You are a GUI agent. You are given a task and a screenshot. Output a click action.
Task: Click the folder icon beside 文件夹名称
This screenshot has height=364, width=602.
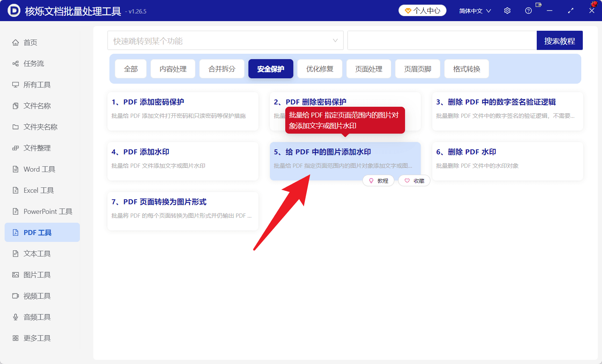(x=15, y=127)
